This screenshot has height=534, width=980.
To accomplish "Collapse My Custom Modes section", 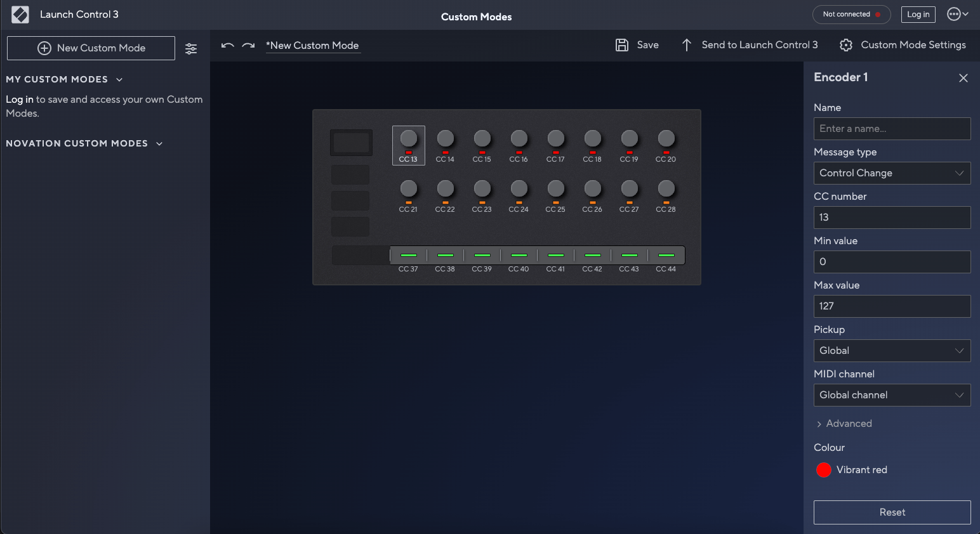I will 119,80.
